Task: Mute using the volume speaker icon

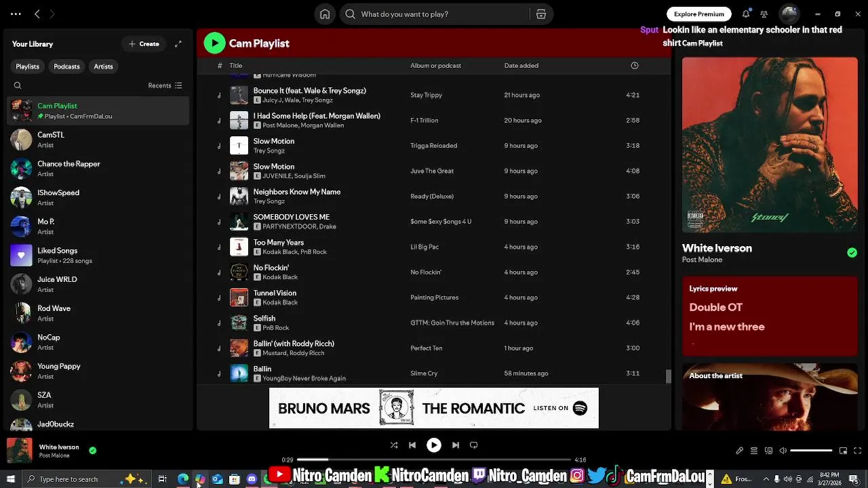Action: pos(783,451)
